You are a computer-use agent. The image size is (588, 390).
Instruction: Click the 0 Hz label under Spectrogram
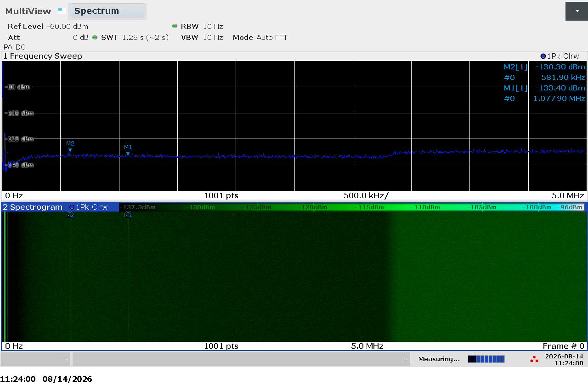(14, 346)
